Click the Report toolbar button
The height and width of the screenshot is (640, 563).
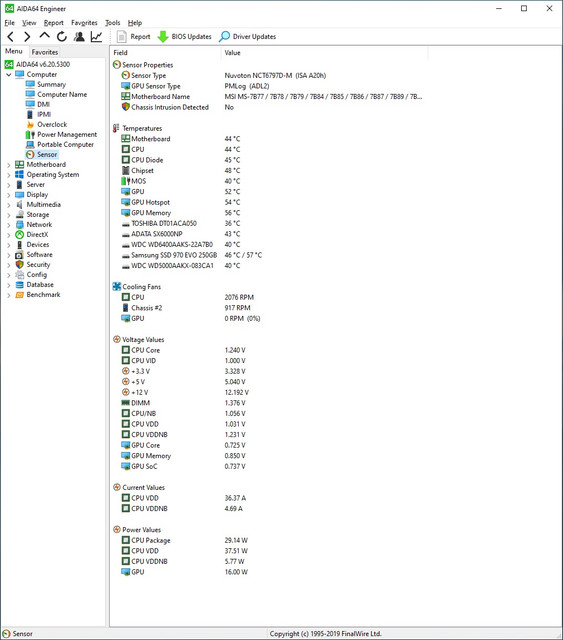[x=134, y=37]
